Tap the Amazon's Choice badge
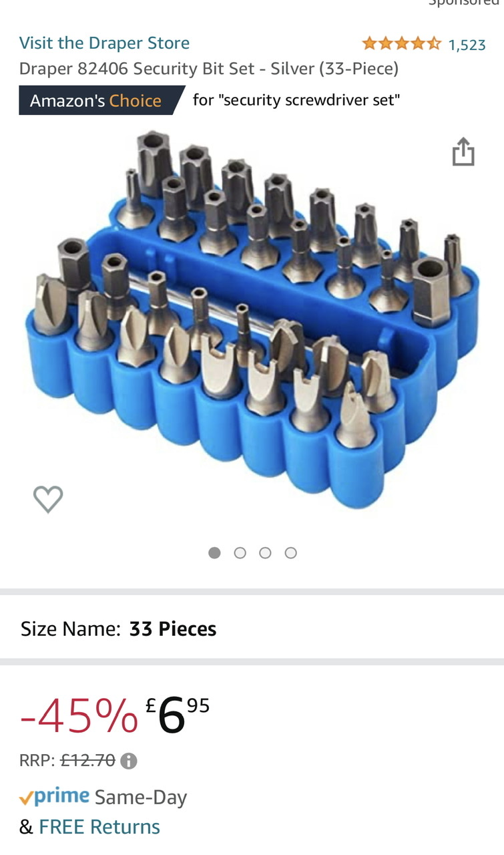Image resolution: width=504 pixels, height=855 pixels. [x=101, y=100]
